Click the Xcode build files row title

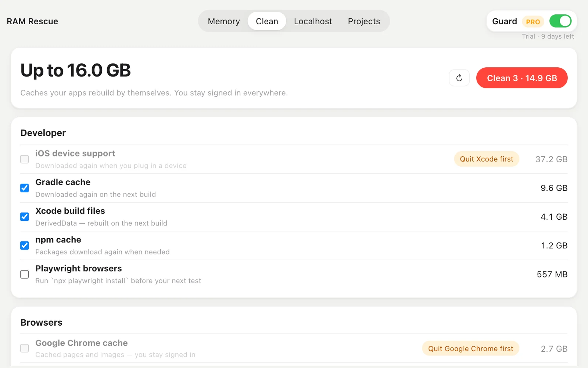pyautogui.click(x=70, y=211)
